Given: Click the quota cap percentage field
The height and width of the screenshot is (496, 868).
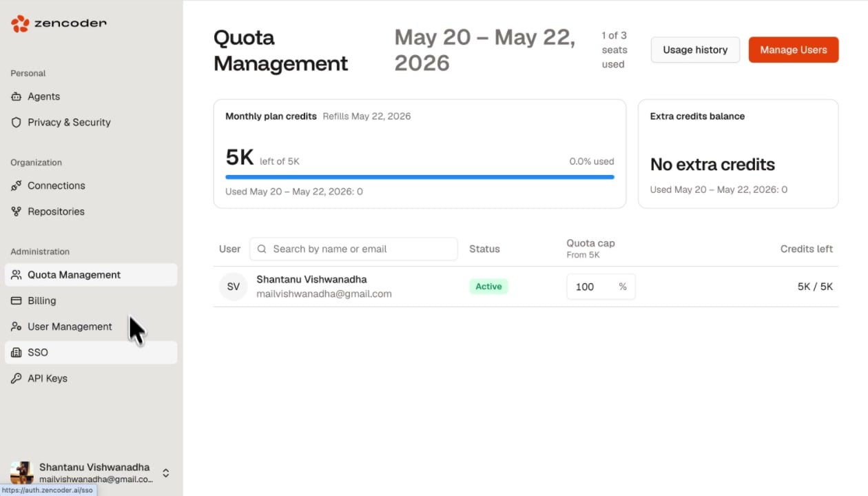Looking at the screenshot, I should point(601,287).
